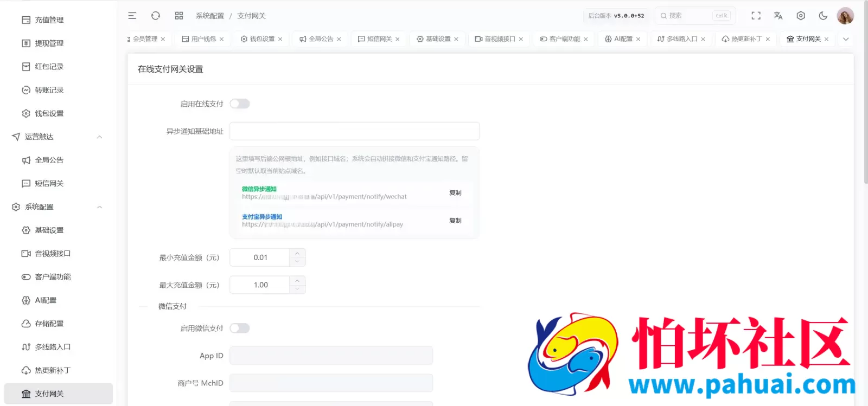Click the refresh page icon
The image size is (868, 406).
156,16
